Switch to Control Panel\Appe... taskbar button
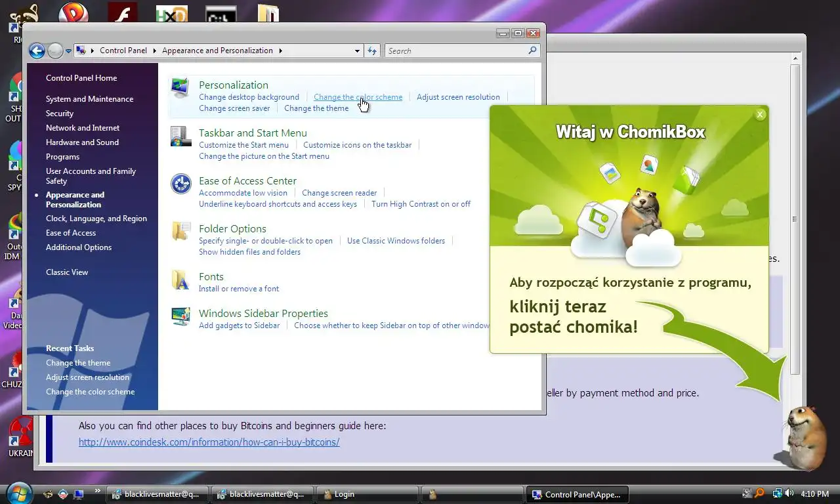 coord(577,494)
